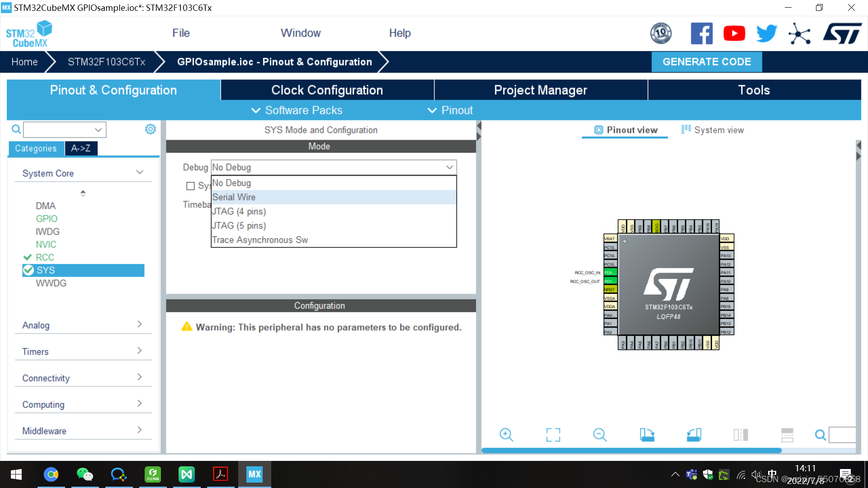Click the rotate pinout counter-clockwise icon
Screen dimensions: 868x488
(693, 435)
